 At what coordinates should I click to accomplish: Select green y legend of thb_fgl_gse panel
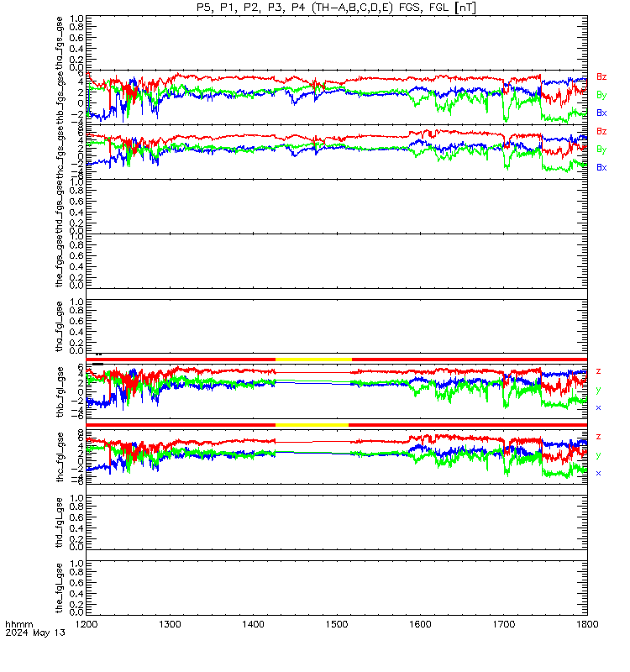tap(598, 390)
